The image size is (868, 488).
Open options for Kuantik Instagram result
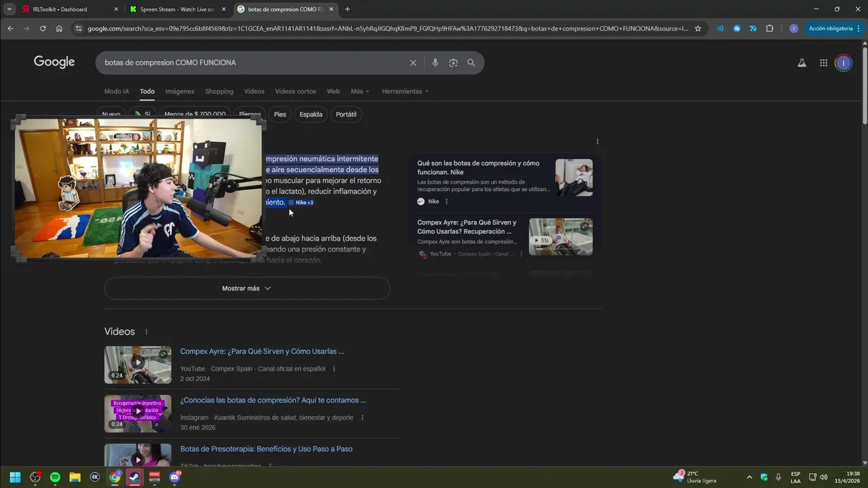(x=362, y=418)
